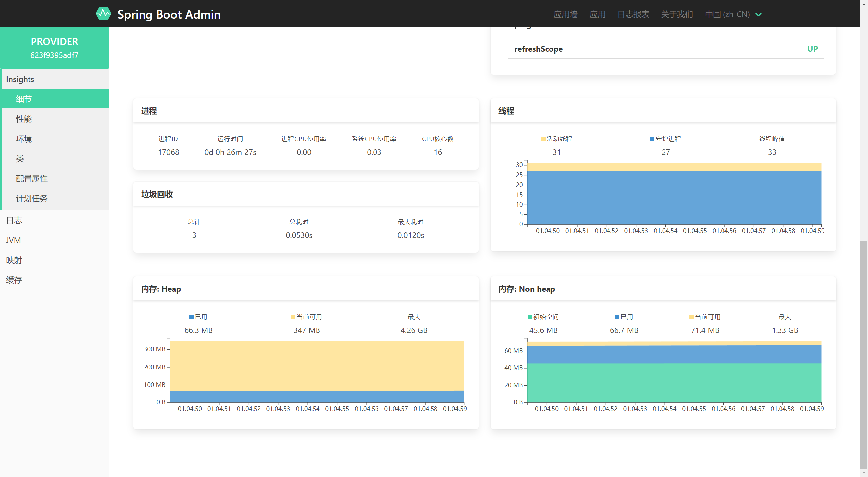Open the 日志 section
Image resolution: width=868 pixels, height=477 pixels.
pos(14,220)
